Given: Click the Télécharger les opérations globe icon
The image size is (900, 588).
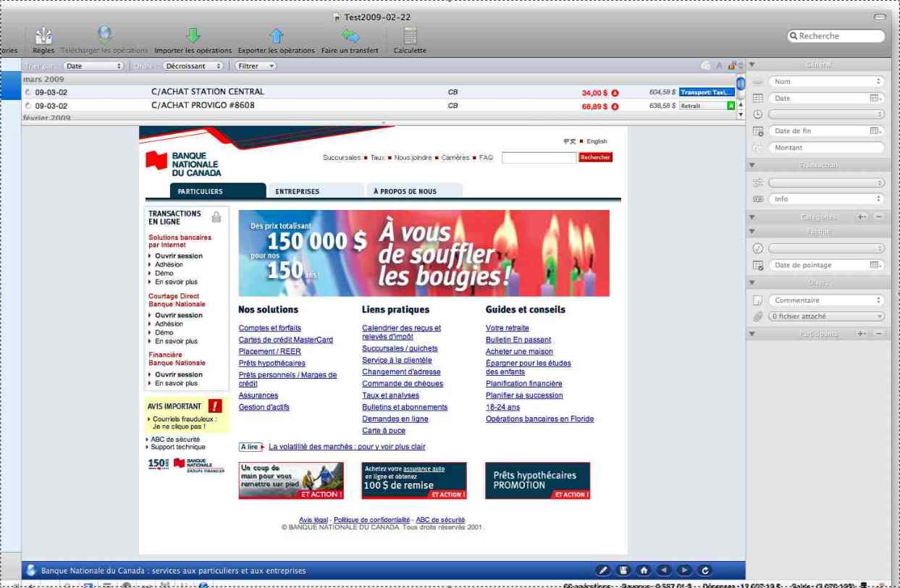Looking at the screenshot, I should pyautogui.click(x=105, y=35).
